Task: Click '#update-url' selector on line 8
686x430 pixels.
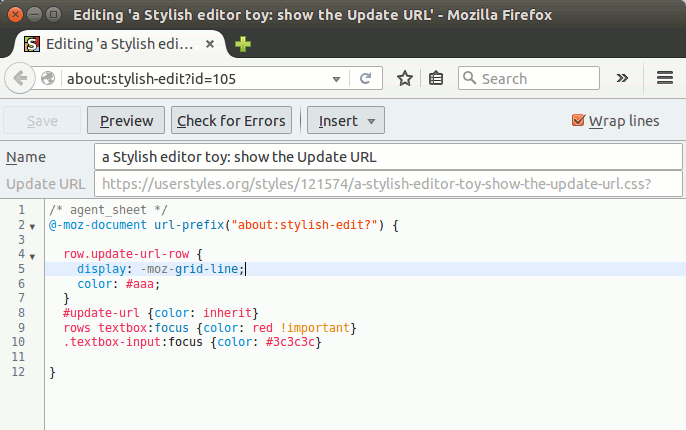Action: coord(101,313)
